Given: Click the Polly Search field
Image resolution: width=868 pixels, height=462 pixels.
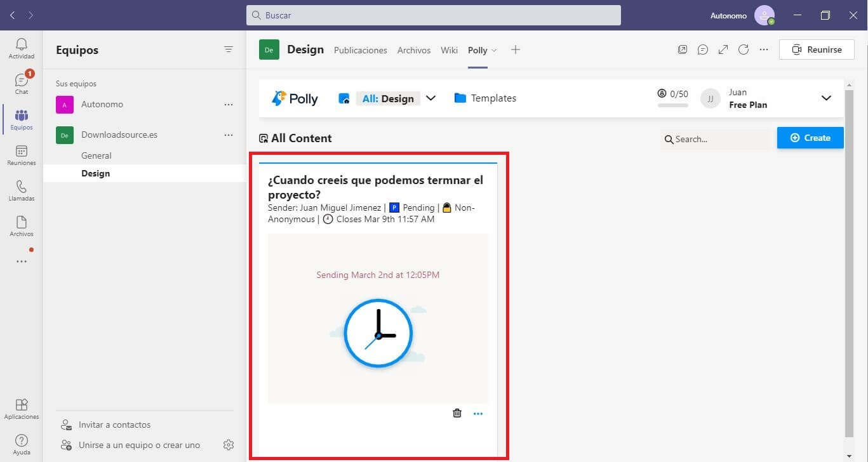Looking at the screenshot, I should click(x=716, y=139).
